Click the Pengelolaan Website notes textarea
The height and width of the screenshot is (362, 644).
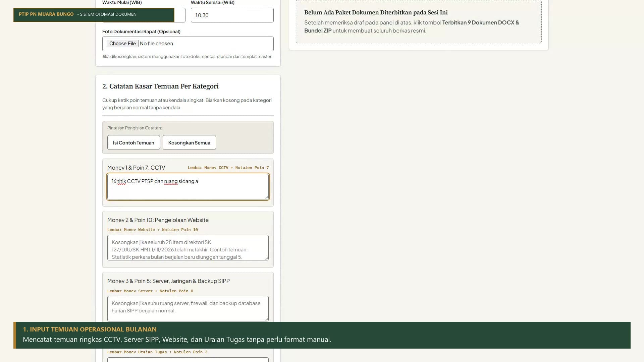pyautogui.click(x=188, y=248)
